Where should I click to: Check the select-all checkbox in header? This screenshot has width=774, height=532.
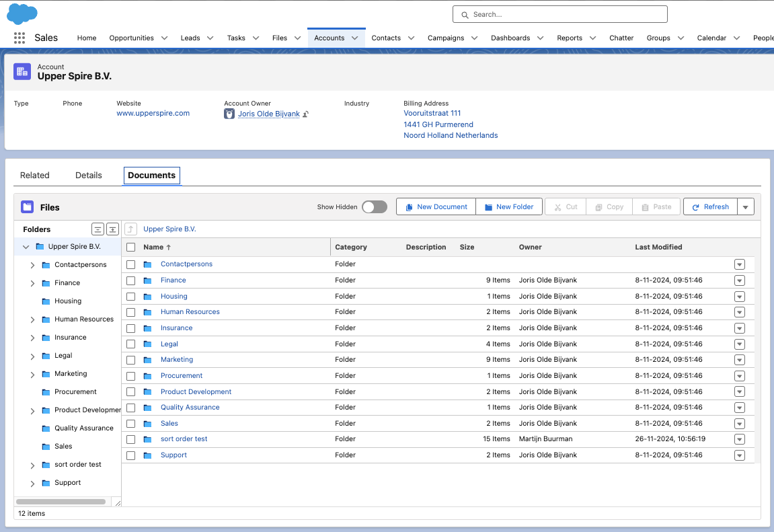coord(131,248)
